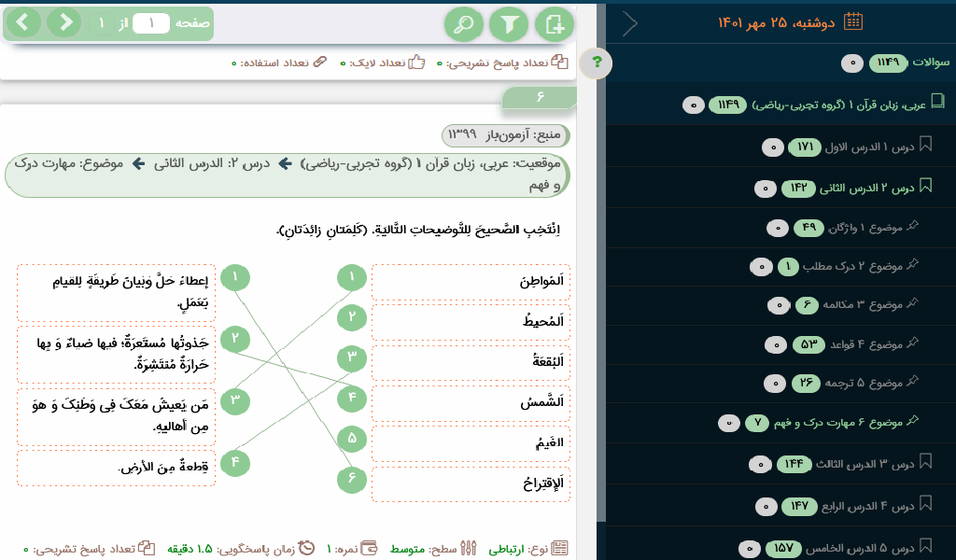Click the bookmark icon on درس ۱ الدرس الاول
Viewport: 956px width, 560px height.
[x=925, y=145]
